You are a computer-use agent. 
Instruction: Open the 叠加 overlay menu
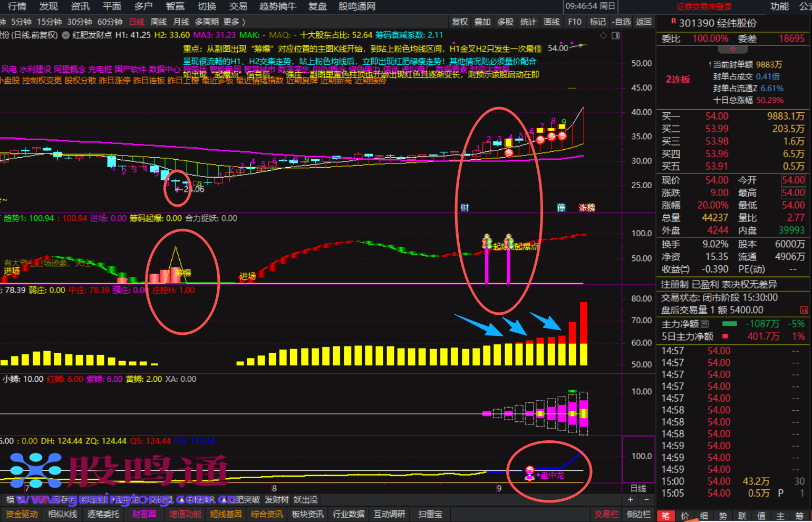click(482, 22)
